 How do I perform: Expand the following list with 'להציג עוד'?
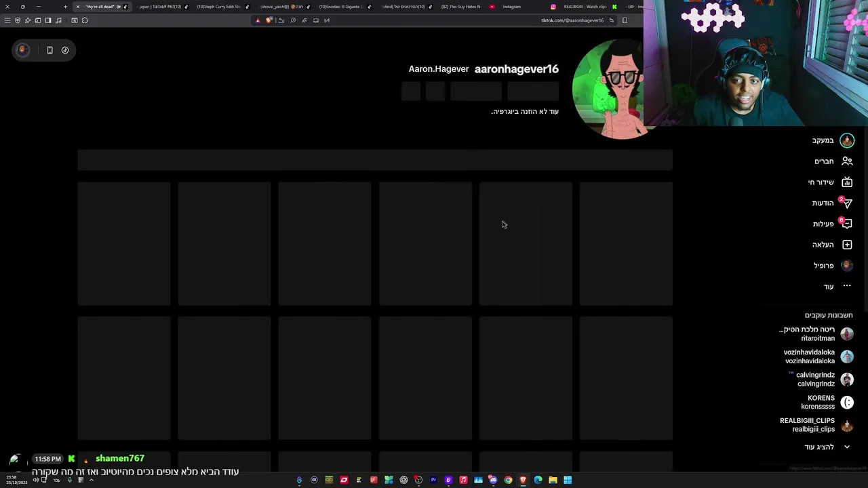pos(827,447)
